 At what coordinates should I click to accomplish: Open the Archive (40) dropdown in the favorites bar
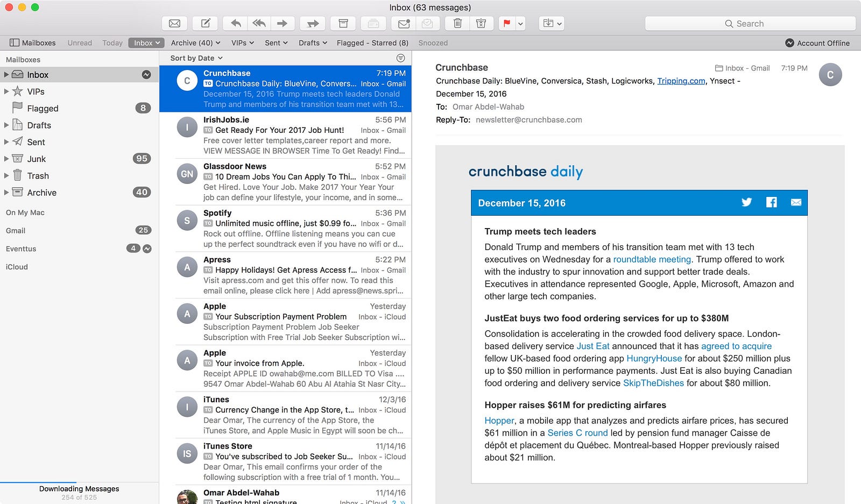[196, 43]
